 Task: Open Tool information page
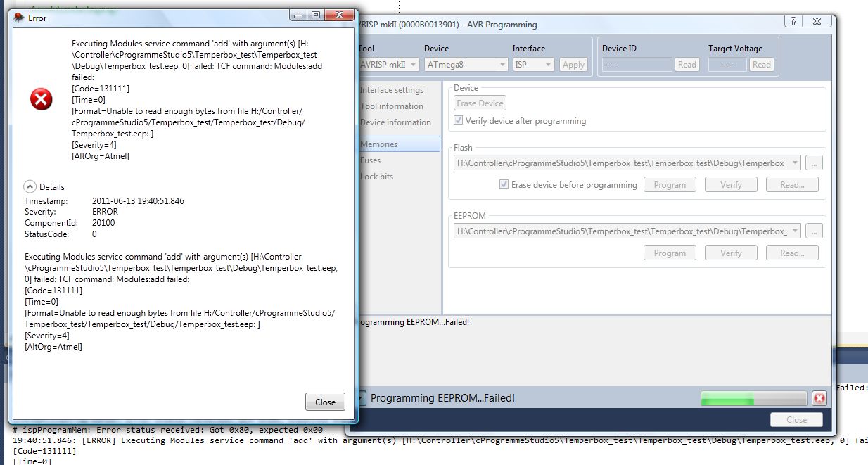[392, 106]
